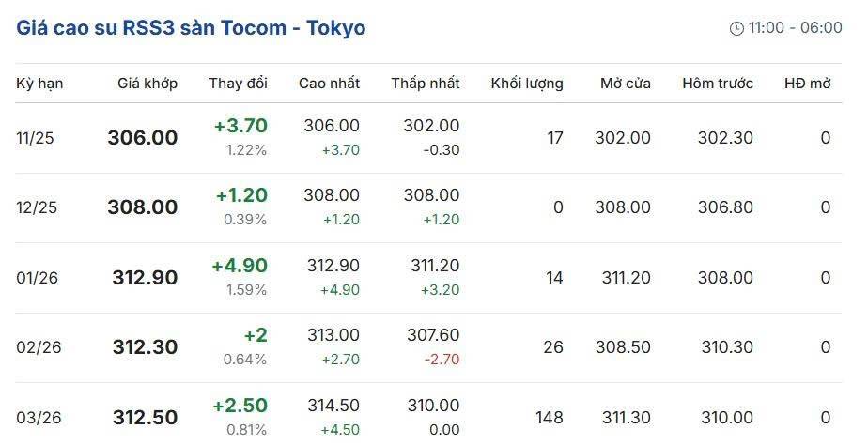This screenshot has height=445, width=868.
Task: Click the Mở cửa column header
Action: tap(626, 84)
